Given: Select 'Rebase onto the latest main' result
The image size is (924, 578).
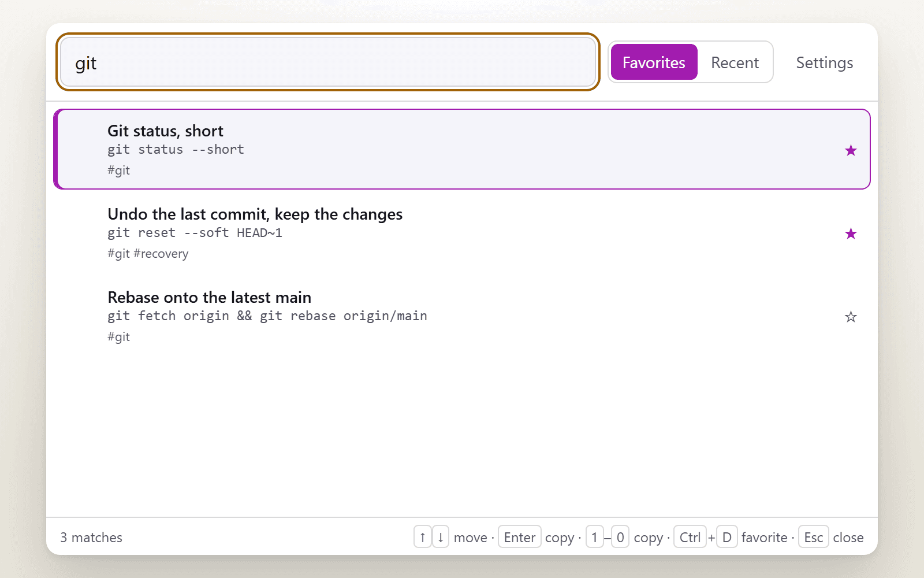Looking at the screenshot, I should coord(209,298).
